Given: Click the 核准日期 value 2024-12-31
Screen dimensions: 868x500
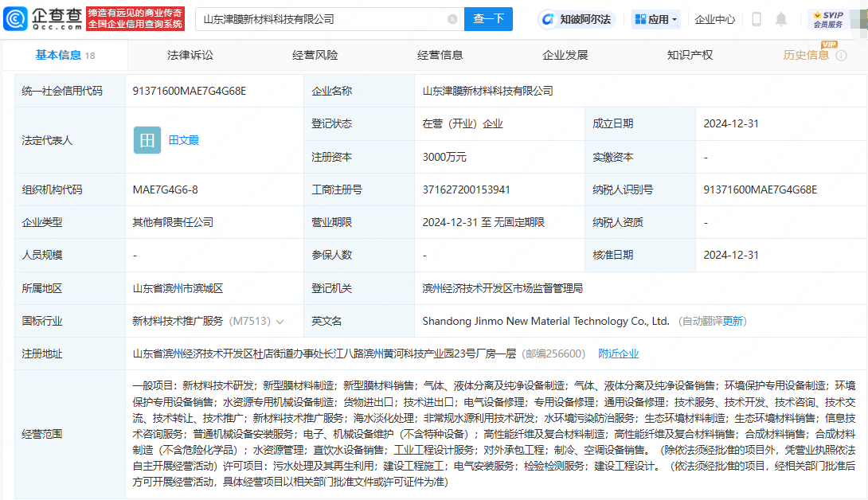Looking at the screenshot, I should tap(731, 255).
